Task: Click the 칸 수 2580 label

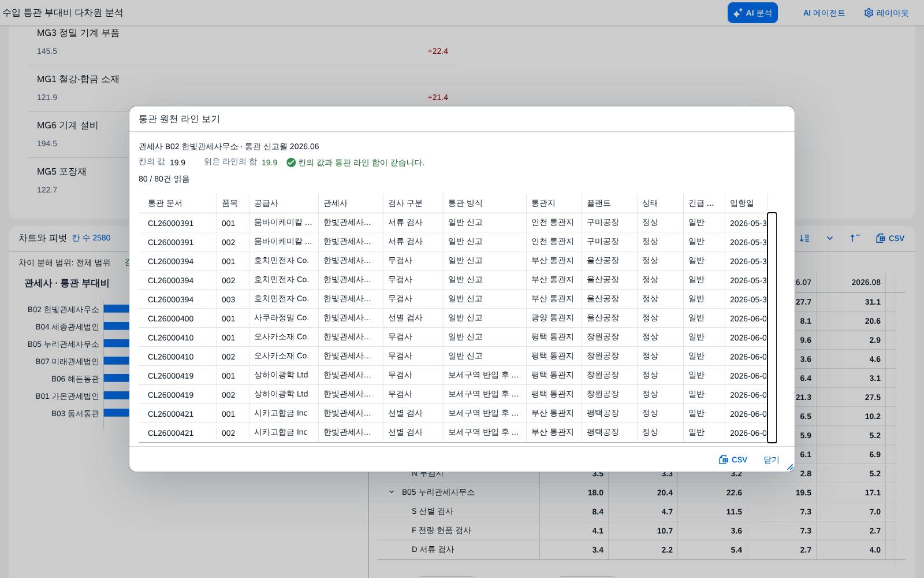Action: click(91, 238)
